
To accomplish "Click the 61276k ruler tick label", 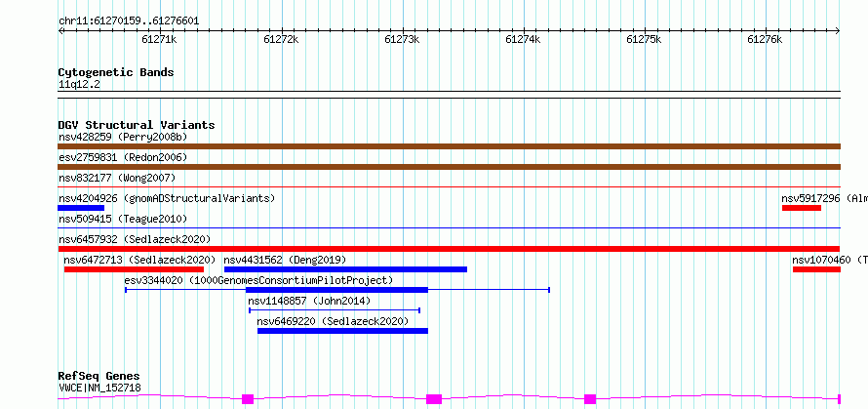I will click(765, 39).
